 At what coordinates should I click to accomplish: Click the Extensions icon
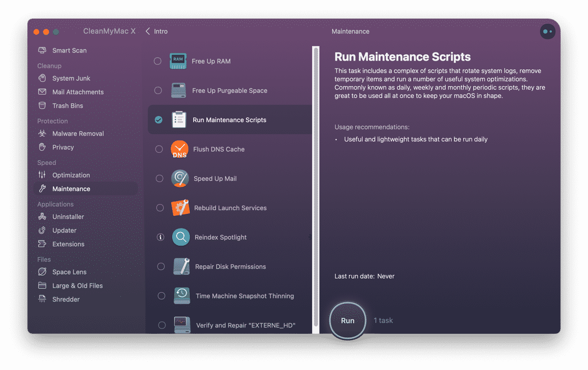coord(43,244)
